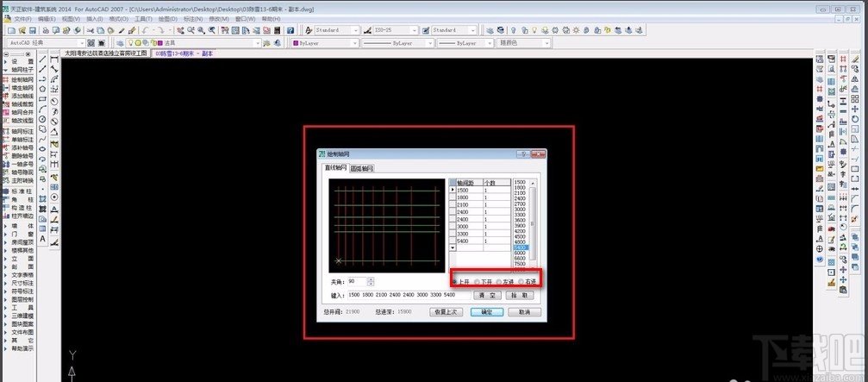Screen dimensions: 868x382
Task: Click the Copy clipboard icon
Action: [x=100, y=30]
